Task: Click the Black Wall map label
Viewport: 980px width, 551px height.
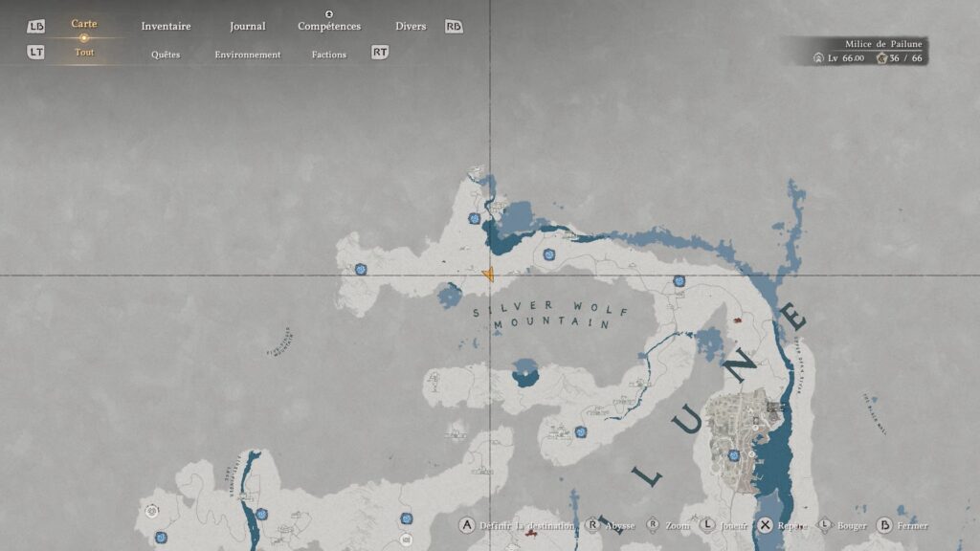Action: [875, 413]
